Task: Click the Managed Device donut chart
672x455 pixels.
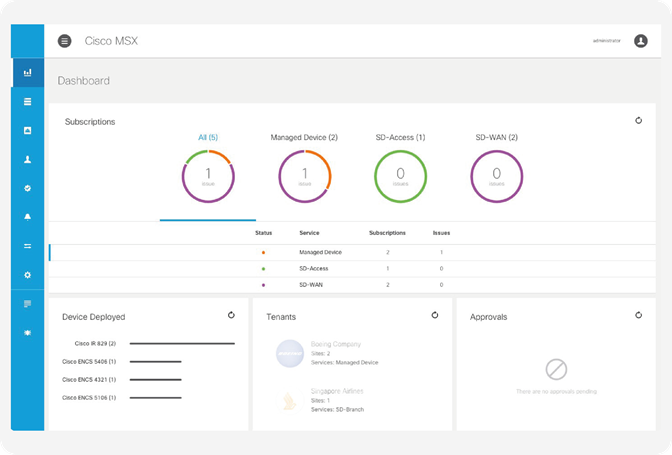Action: click(x=305, y=176)
